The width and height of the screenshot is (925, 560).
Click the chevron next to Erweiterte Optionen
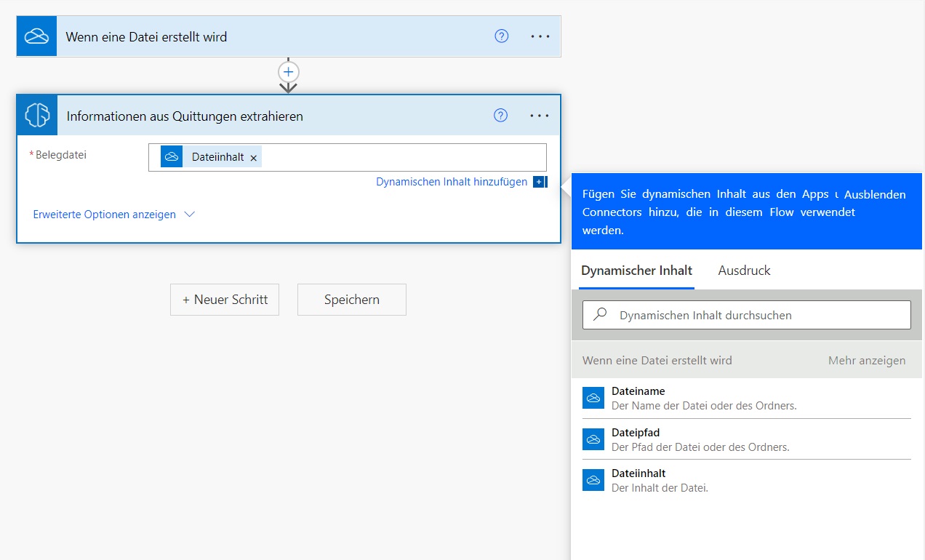(190, 215)
